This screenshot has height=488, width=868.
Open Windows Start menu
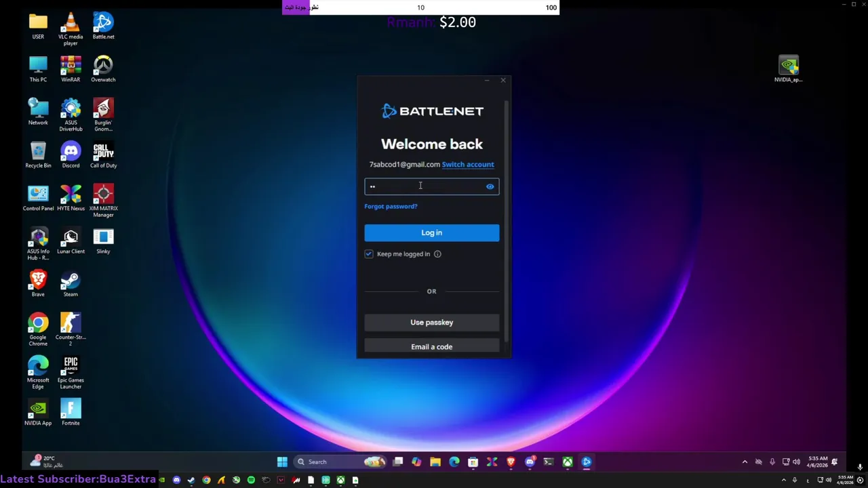point(282,462)
